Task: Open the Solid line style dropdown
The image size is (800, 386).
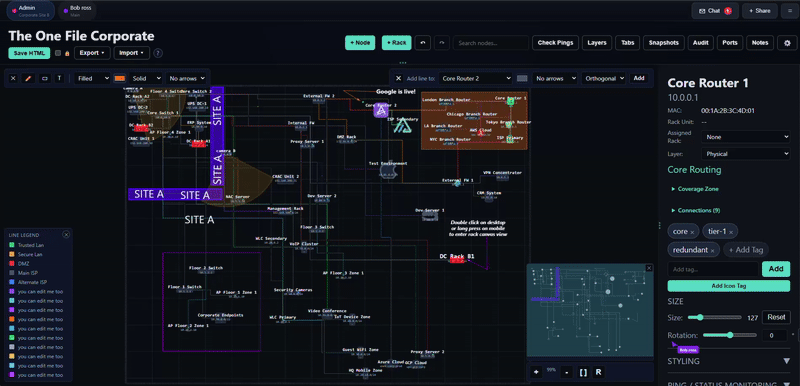Action: tap(145, 79)
